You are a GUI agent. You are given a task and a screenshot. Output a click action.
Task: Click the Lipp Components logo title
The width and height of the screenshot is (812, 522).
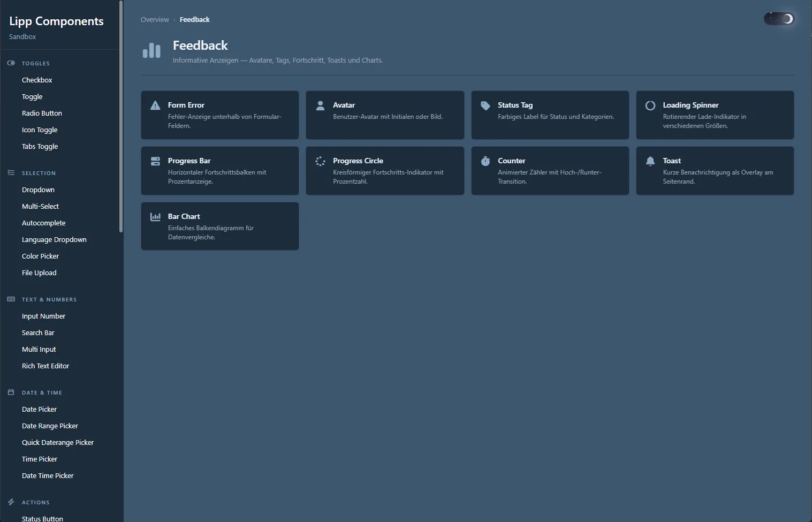56,21
